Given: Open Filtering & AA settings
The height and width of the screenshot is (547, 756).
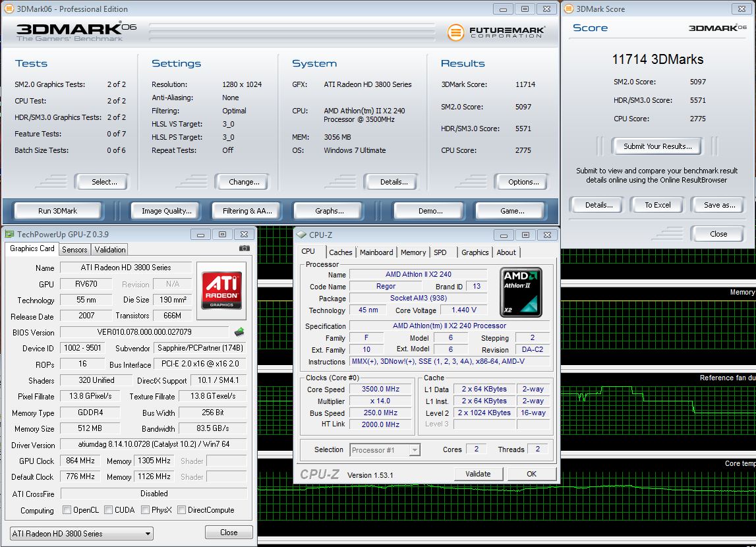Looking at the screenshot, I should pos(247,211).
